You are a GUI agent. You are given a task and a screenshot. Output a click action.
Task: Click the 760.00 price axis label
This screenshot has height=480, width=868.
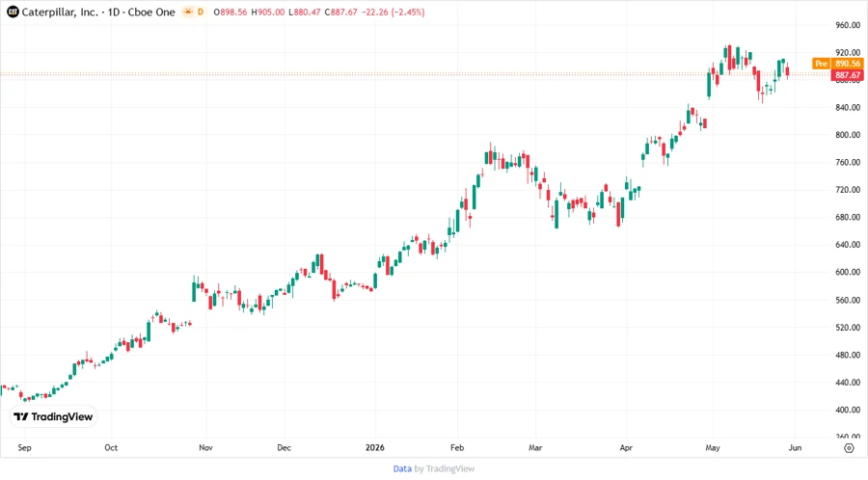click(848, 163)
